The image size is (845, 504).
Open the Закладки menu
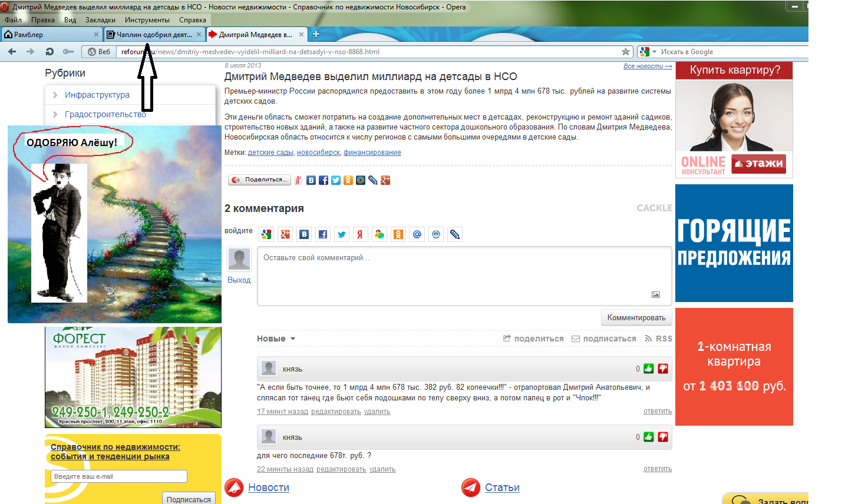[100, 20]
